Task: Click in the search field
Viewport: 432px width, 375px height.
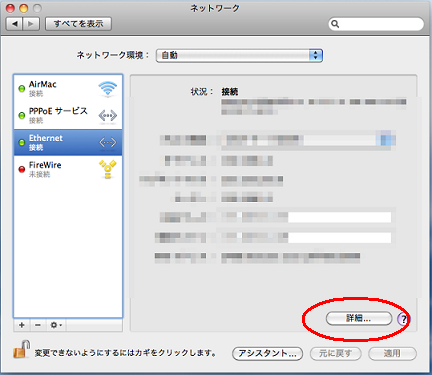Action: click(376, 24)
